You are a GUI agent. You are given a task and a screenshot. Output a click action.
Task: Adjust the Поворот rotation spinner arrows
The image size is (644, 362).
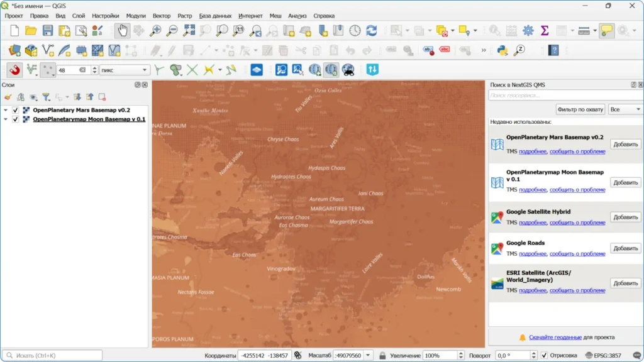[533, 356]
